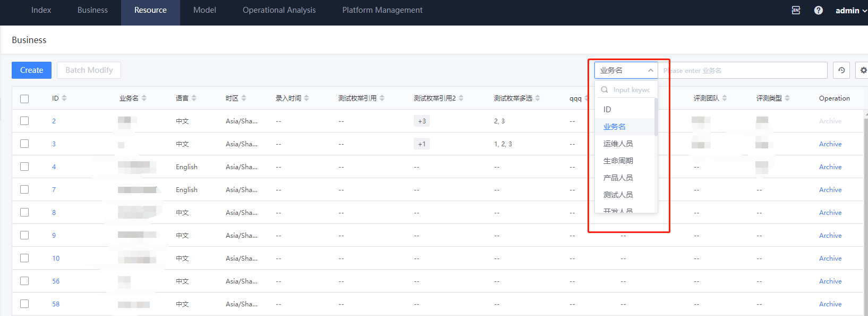Screen dimensions: 868x316
Task: Focus the Please enter 业务名 search field
Action: [743, 70]
